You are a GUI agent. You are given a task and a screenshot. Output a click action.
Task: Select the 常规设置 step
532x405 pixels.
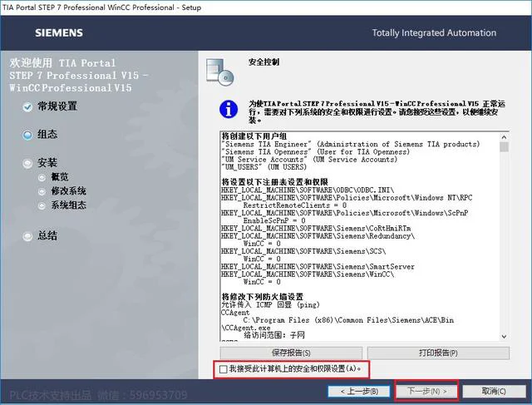click(57, 106)
